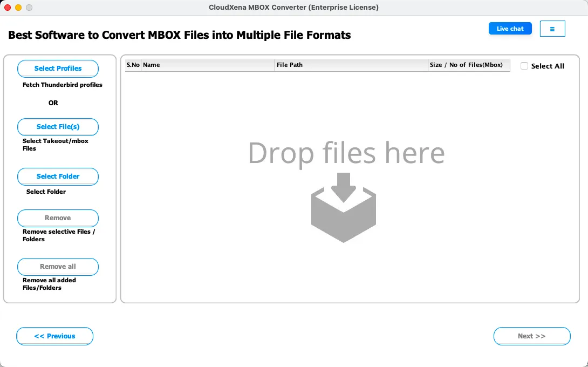Click the Select Profiles button
Screen dimensions: 588x367
pyautogui.click(x=58, y=69)
